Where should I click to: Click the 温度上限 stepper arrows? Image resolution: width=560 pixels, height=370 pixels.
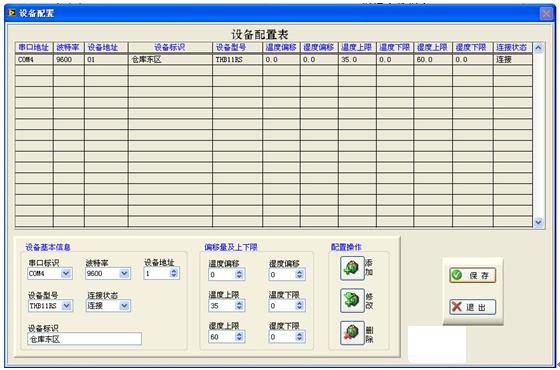(x=239, y=305)
